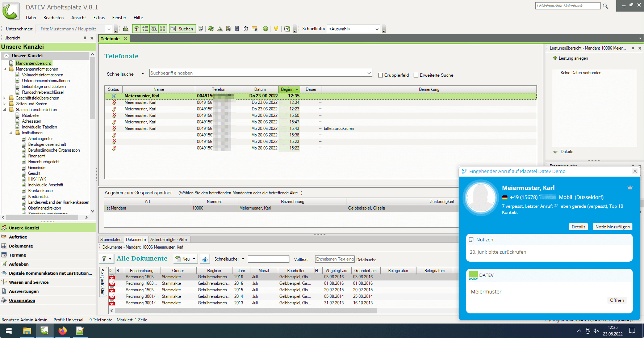
Task: Open the Schnellinfo Auswahl dropdown
Action: click(377, 29)
